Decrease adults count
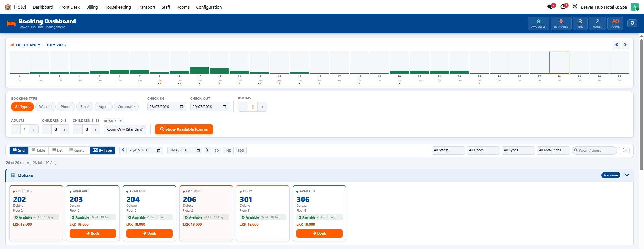644x249 pixels. [x=16, y=129]
